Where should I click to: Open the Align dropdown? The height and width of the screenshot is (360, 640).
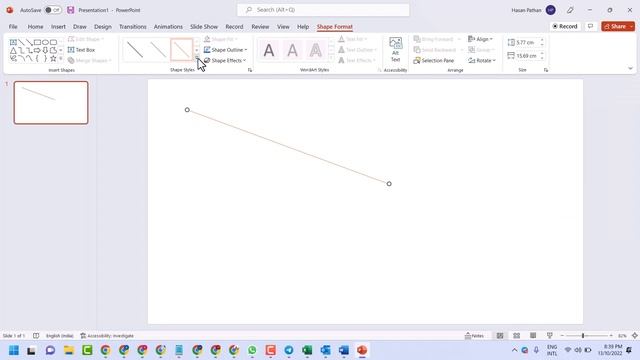coord(480,39)
